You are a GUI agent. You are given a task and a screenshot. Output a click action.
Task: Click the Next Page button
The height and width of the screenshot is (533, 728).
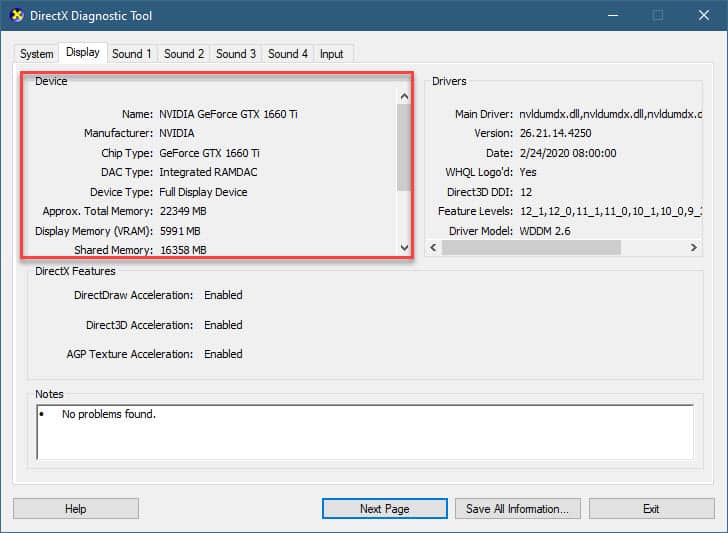(384, 509)
